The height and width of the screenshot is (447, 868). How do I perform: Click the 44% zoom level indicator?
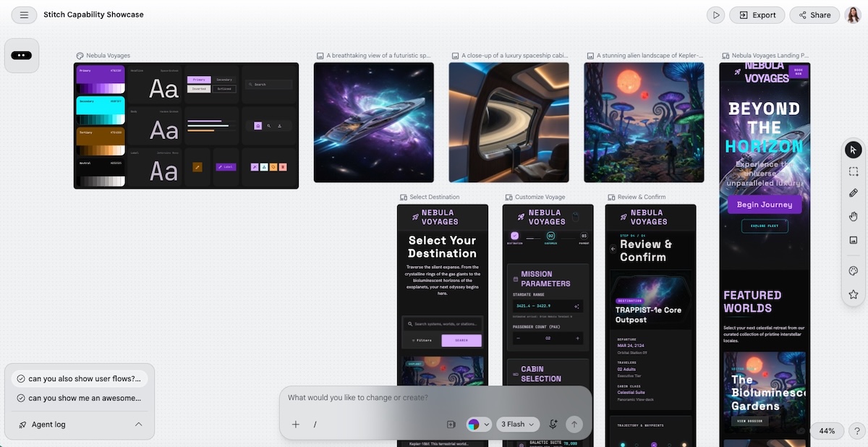click(827, 430)
